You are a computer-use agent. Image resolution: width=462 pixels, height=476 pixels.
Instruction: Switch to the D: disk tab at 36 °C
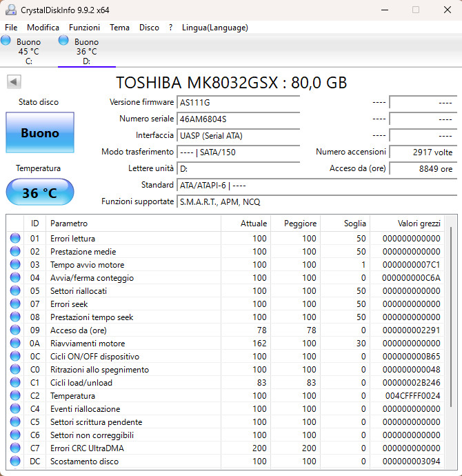click(x=87, y=51)
